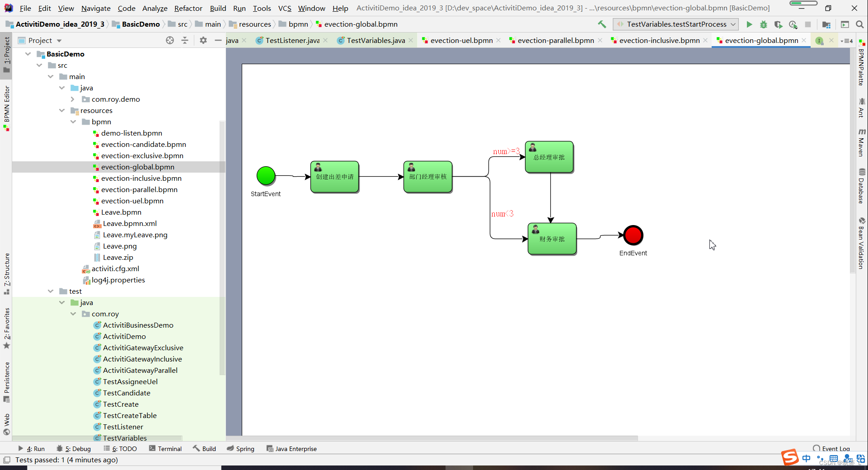Screen dimensions: 868x470
Task: Switch to evection-uel.bpmn tab
Action: pos(461,40)
